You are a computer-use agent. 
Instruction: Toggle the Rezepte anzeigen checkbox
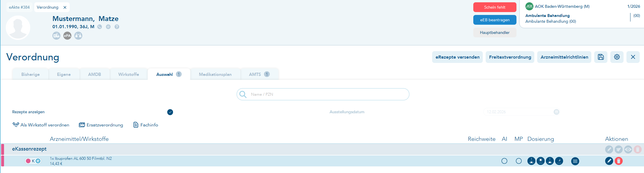170,112
